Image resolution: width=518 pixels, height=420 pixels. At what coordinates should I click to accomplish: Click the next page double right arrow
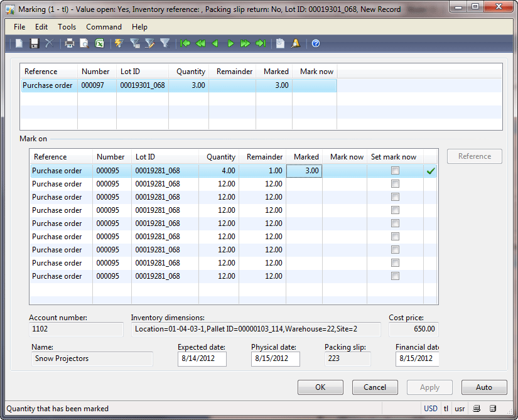(x=245, y=43)
